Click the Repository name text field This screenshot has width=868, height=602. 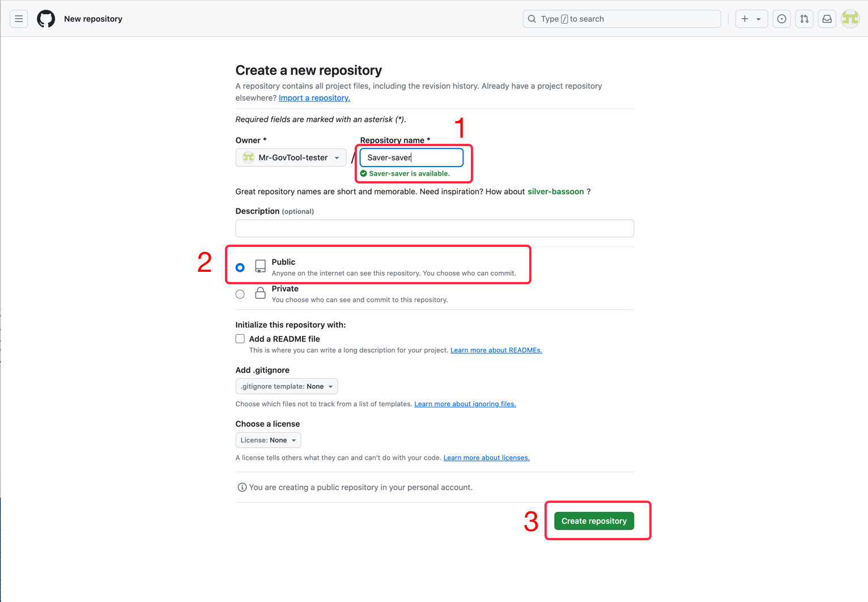[411, 157]
